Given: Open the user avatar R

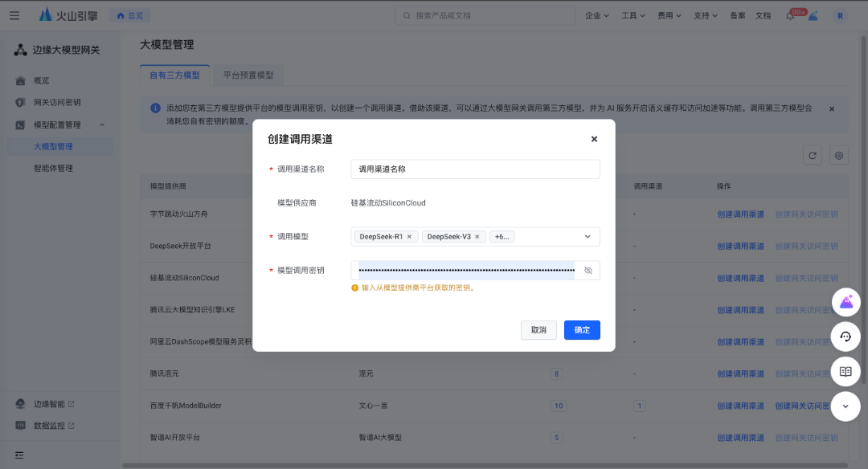Looking at the screenshot, I should (840, 15).
